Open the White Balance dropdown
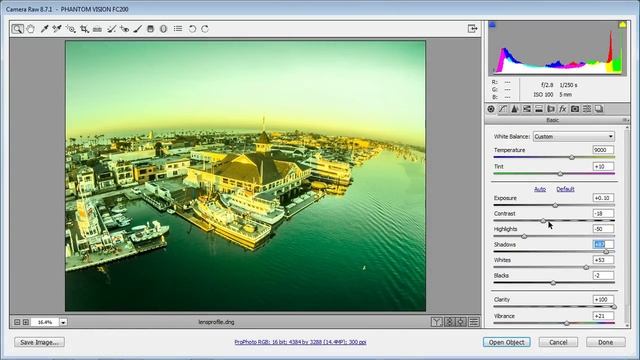Image resolution: width=640 pixels, height=360 pixels. point(573,137)
